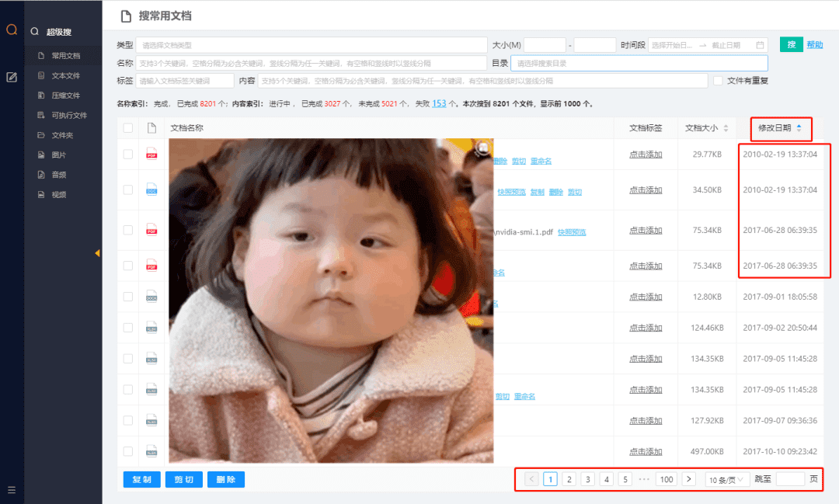
Task: Open the 目录 search directory dropdown
Action: tap(639, 63)
